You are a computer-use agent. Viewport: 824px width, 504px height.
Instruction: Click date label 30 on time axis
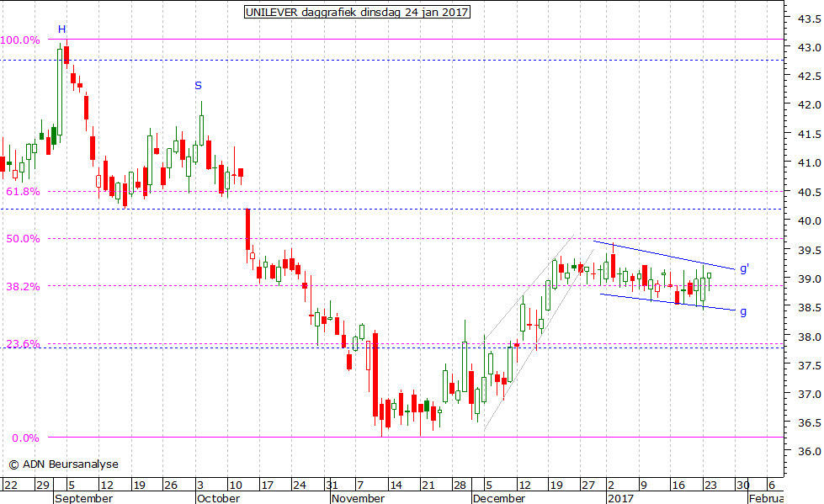click(x=742, y=485)
